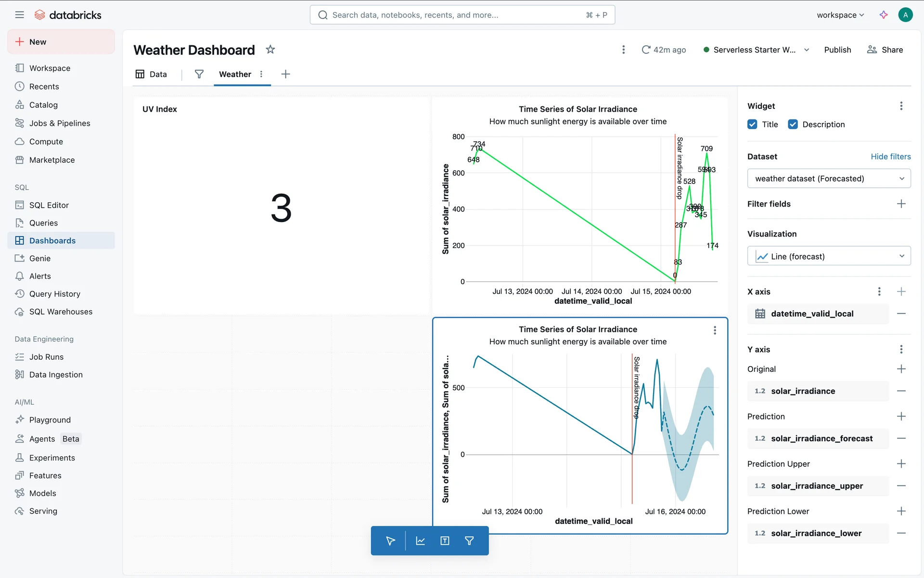This screenshot has width=924, height=578.
Task: Remove solar_irradiance_upper field with minus icon
Action: click(901, 486)
